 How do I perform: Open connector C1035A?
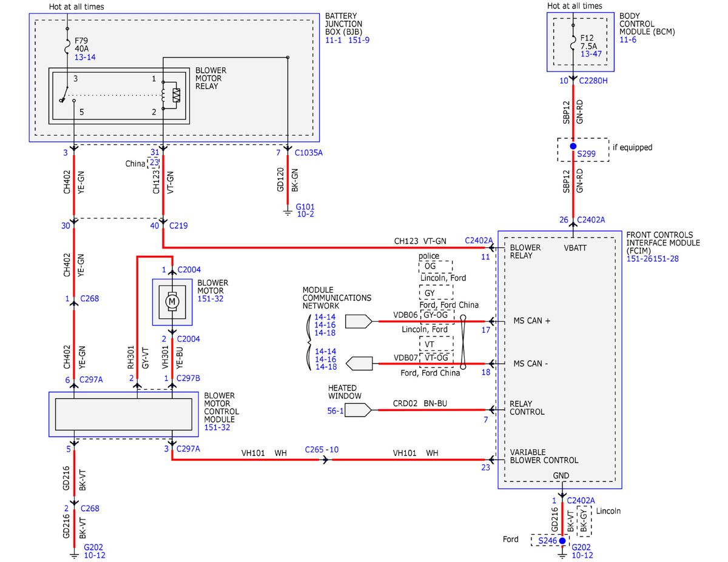[x=309, y=153]
